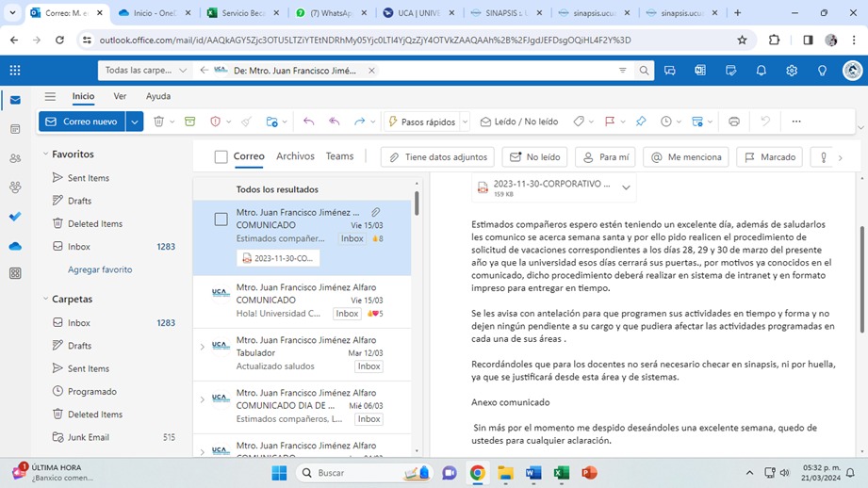Toggle Leído / No leído status
This screenshot has width=868, height=488.
[x=518, y=122]
